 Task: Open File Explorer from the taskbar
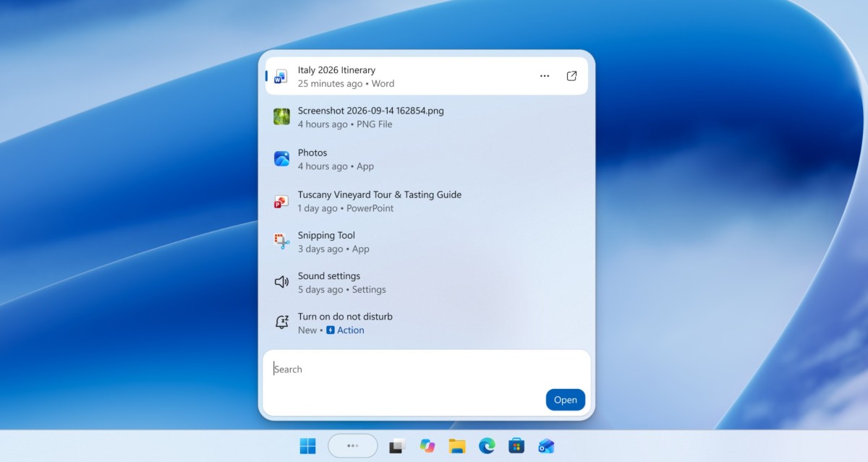click(x=456, y=446)
